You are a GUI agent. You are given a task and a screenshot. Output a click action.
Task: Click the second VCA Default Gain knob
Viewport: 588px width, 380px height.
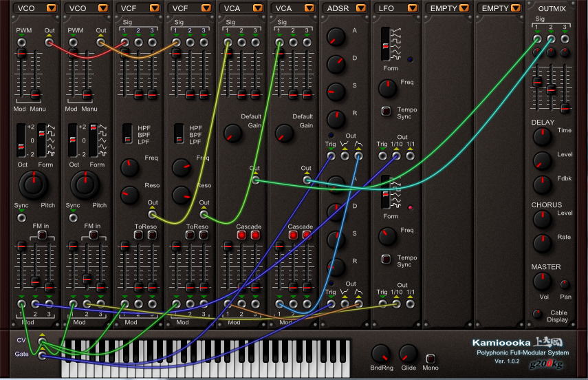[x=284, y=134]
